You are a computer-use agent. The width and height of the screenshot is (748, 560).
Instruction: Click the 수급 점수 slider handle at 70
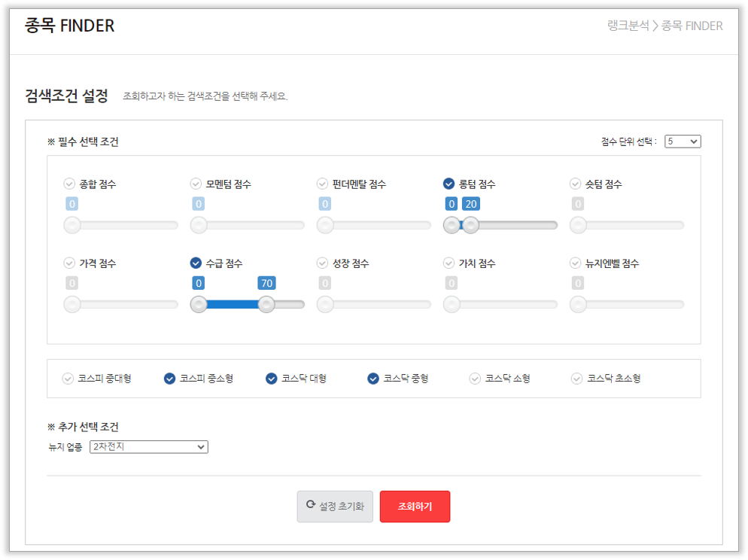pyautogui.click(x=266, y=304)
